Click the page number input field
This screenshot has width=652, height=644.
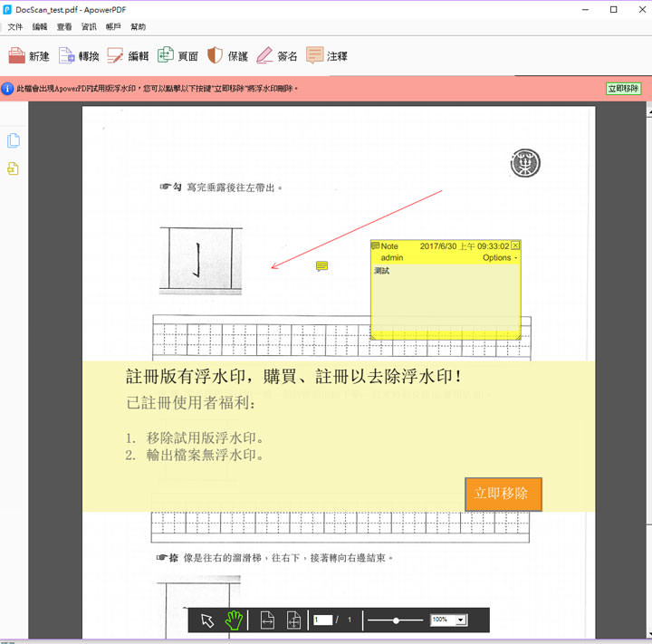coord(322,620)
